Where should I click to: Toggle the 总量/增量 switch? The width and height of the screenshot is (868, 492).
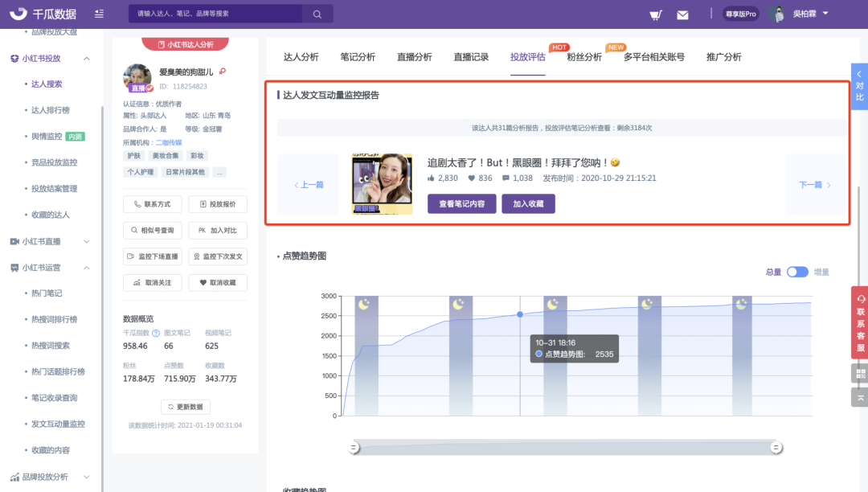pos(797,272)
